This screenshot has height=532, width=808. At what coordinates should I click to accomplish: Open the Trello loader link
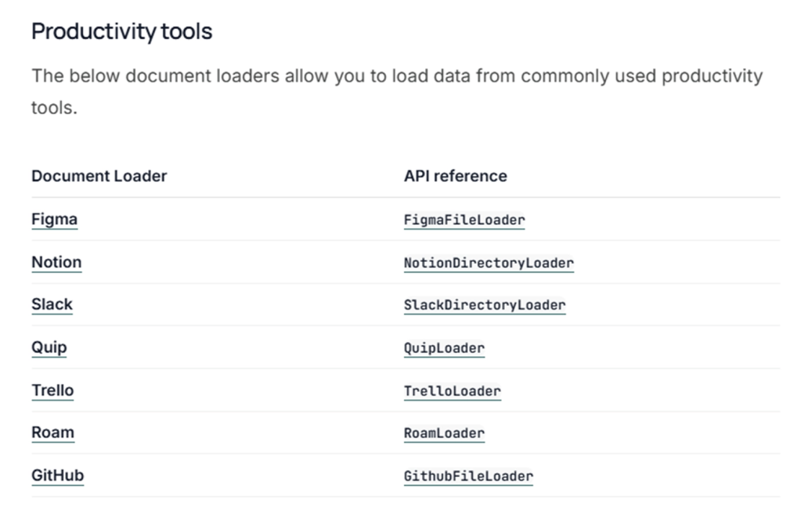click(x=52, y=390)
